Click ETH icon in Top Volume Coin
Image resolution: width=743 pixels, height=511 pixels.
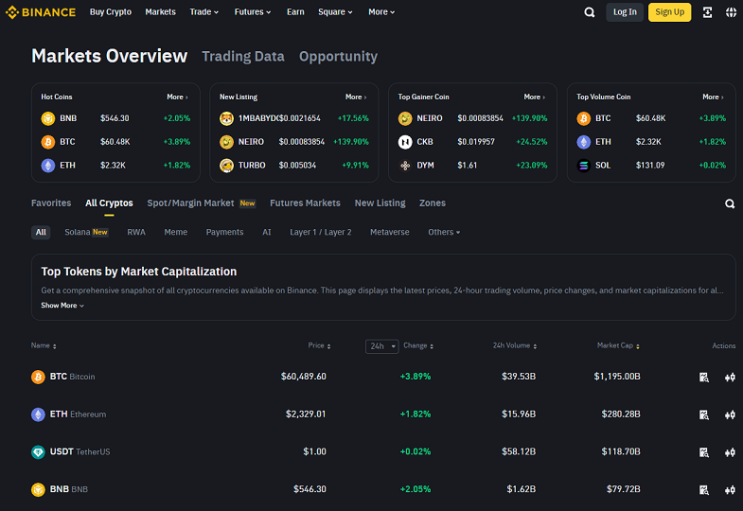584,142
